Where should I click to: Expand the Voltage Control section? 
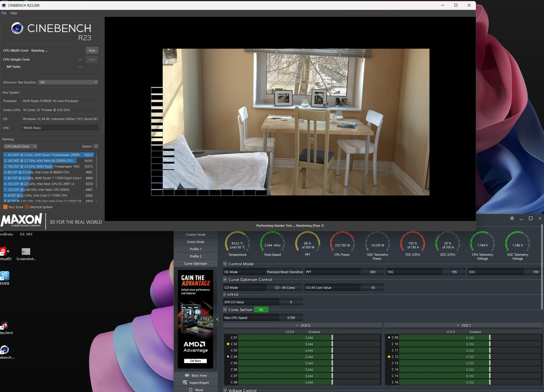pyautogui.click(x=225, y=390)
